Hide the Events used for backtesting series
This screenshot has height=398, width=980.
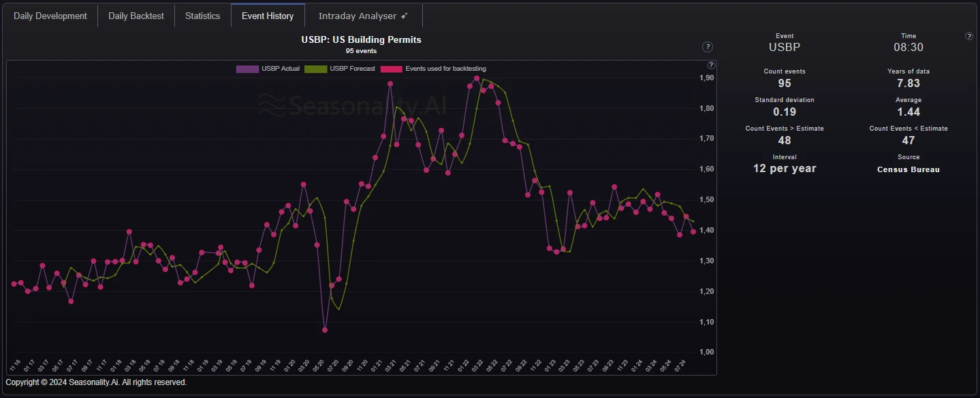click(x=433, y=69)
